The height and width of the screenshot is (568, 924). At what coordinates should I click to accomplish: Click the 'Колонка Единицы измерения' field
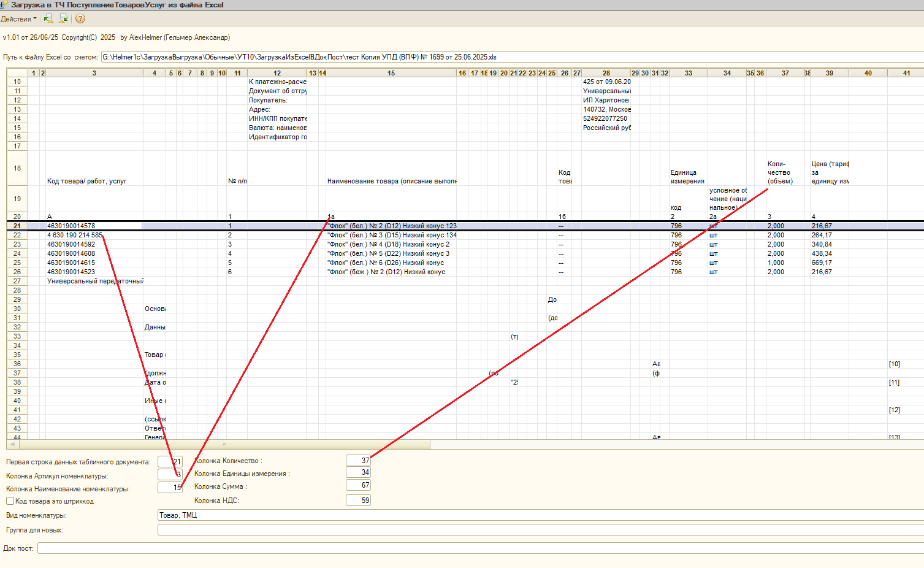pos(358,472)
